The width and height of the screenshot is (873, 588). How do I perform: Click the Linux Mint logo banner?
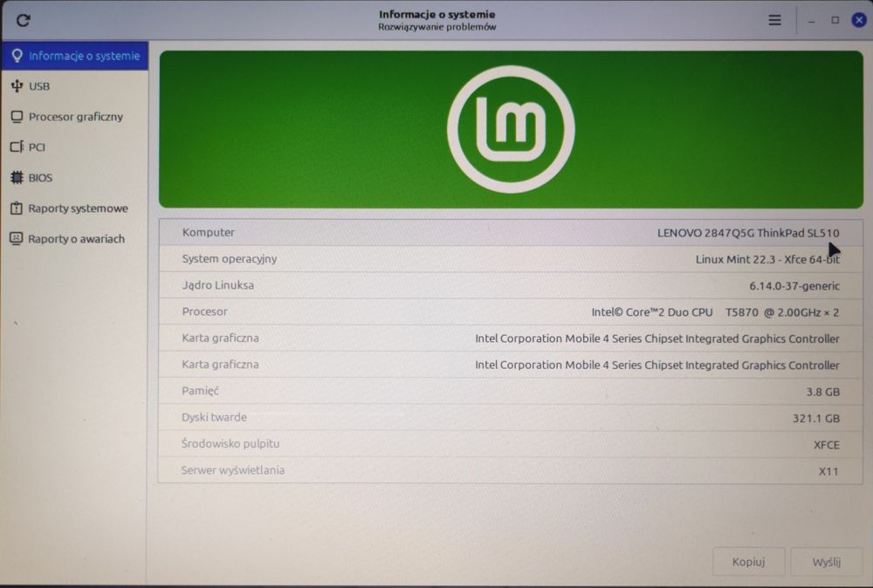click(511, 130)
